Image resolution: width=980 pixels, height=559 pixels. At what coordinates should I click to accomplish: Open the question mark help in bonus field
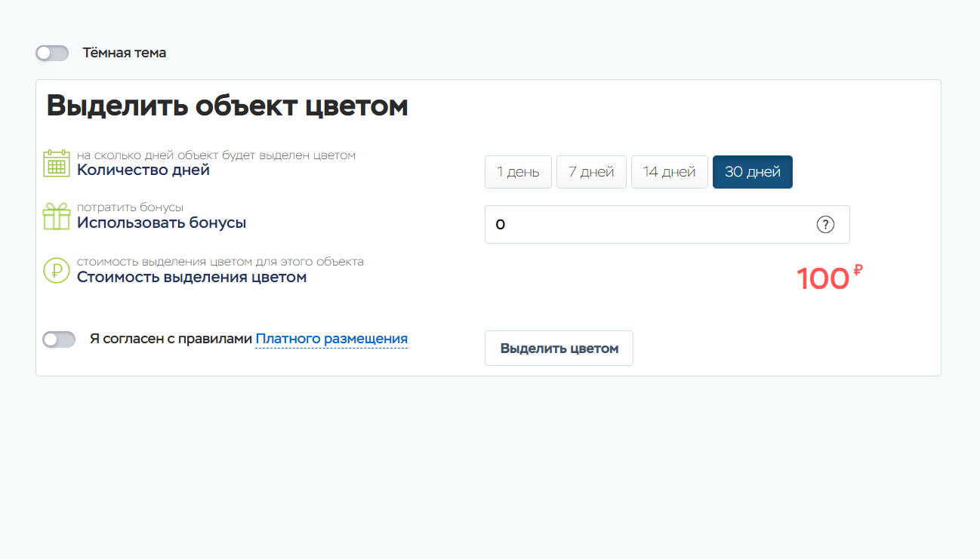(825, 225)
